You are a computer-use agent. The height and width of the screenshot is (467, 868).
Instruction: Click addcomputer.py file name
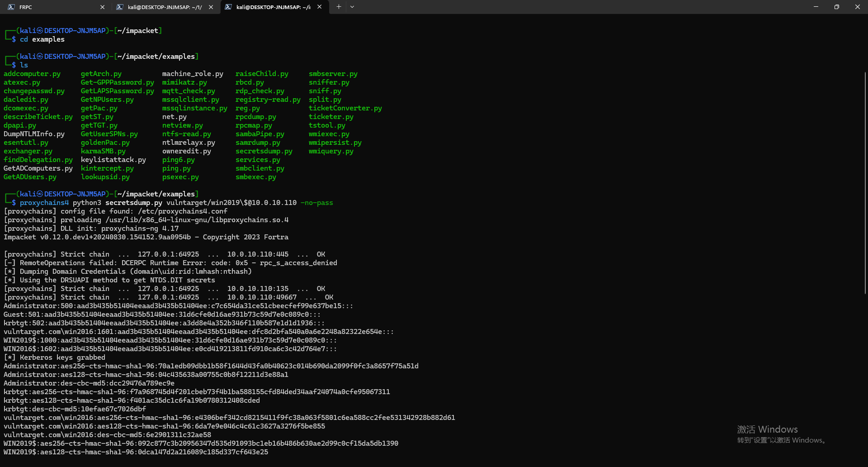32,74
